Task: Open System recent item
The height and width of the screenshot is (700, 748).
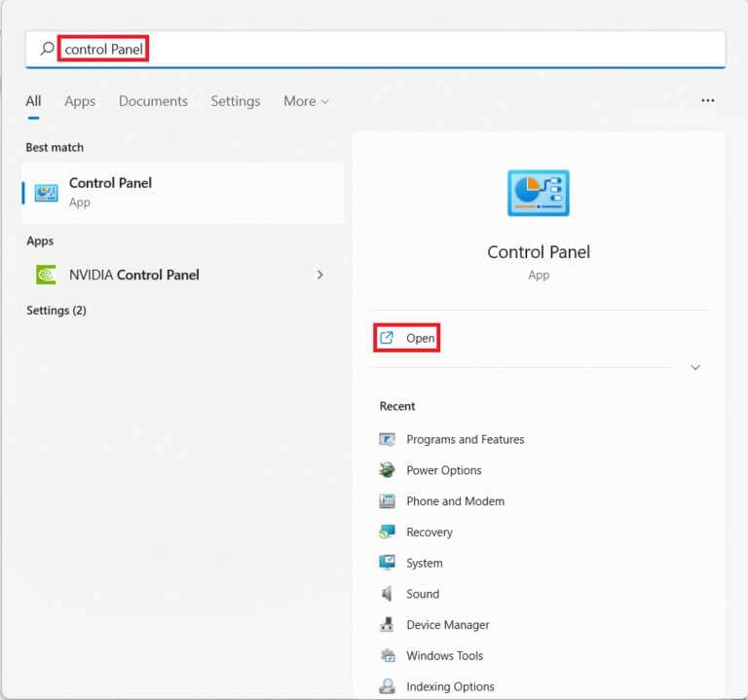Action: 411,563
